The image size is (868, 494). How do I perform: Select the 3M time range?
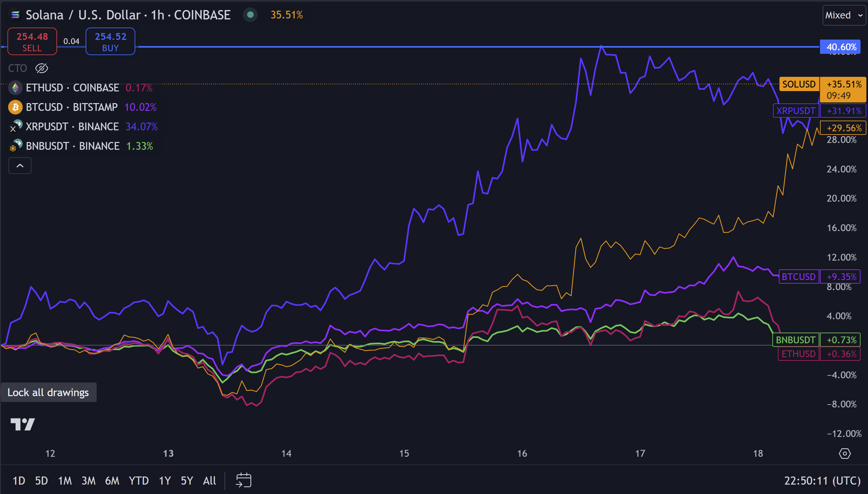pos(88,481)
